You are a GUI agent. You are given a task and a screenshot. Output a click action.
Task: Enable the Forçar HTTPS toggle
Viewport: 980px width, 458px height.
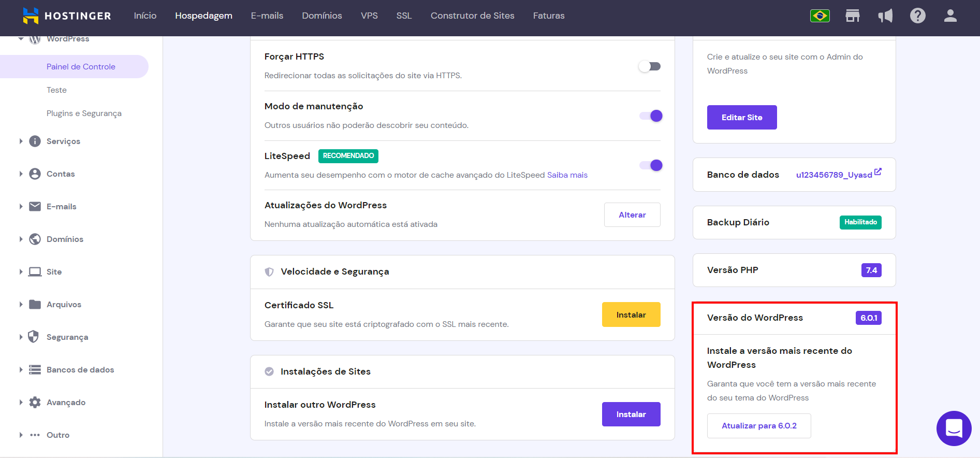(x=650, y=66)
